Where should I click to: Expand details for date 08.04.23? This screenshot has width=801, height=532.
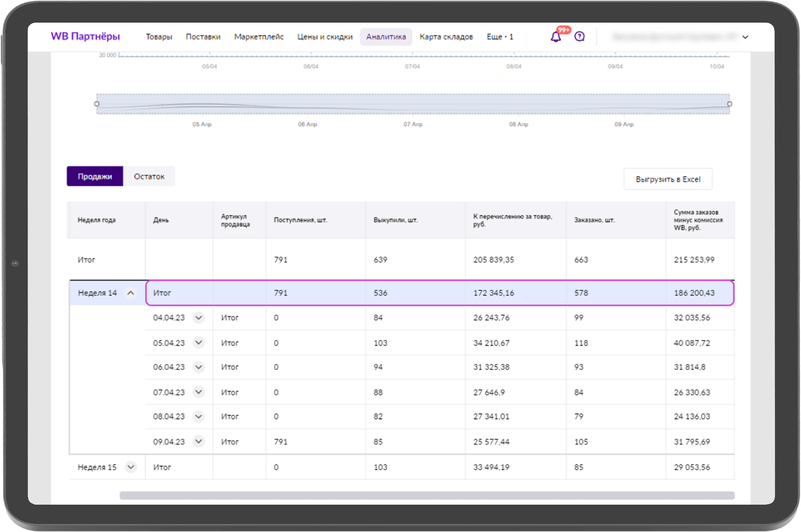coord(198,417)
